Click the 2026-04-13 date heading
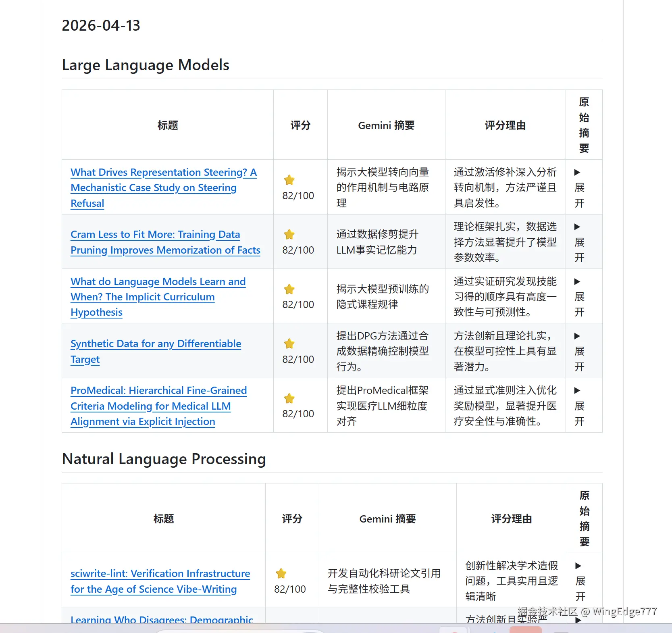 coord(101,25)
